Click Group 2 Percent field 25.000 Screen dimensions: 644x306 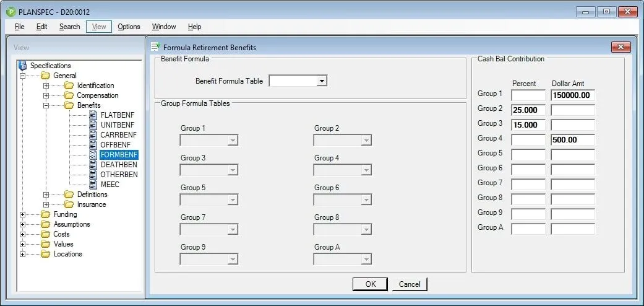(528, 110)
